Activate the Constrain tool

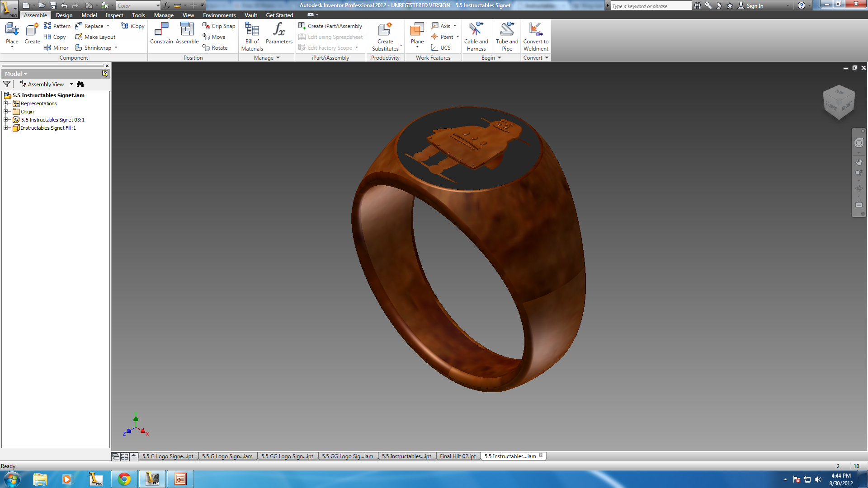pos(161,33)
